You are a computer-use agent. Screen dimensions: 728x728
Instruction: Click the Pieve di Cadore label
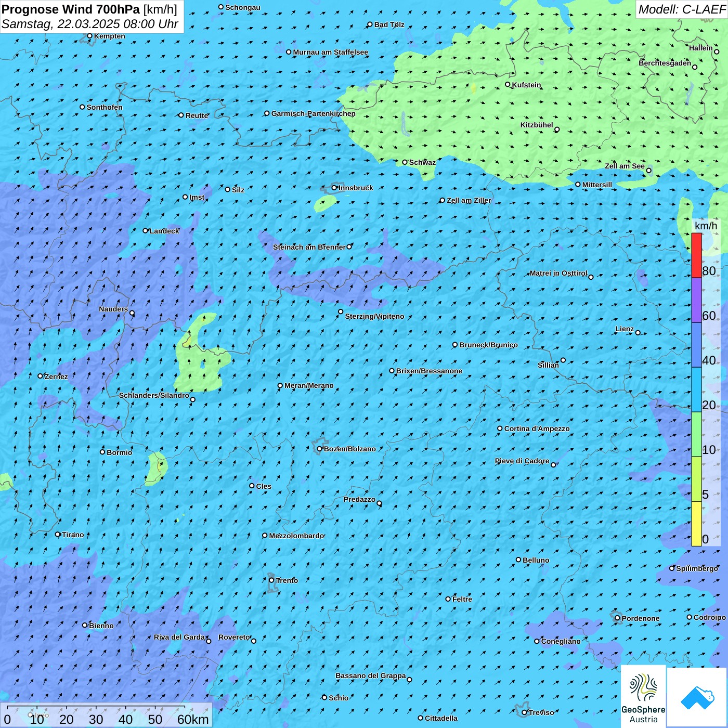point(522,461)
